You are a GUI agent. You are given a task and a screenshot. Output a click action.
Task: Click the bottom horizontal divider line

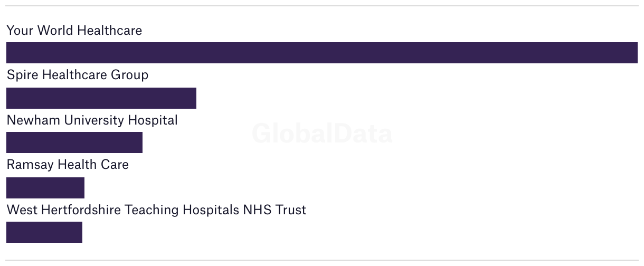point(322,260)
